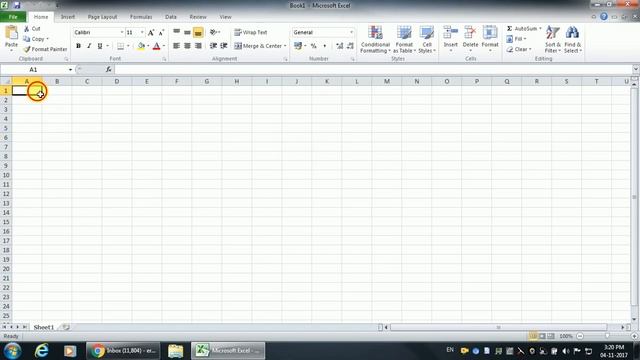Click Increase Decimal
This screenshot has height=360, width=640.
coord(340,46)
